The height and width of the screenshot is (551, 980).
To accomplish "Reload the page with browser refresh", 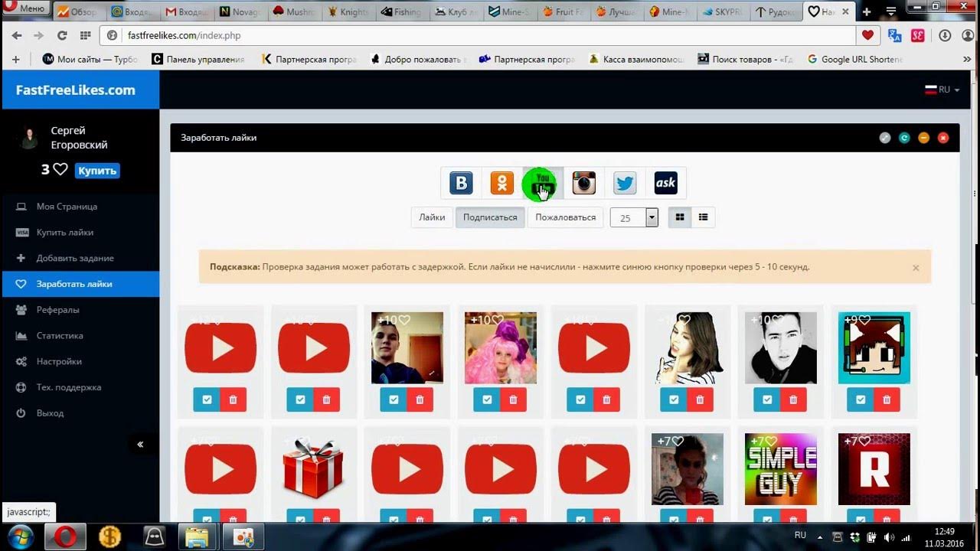I will (62, 35).
